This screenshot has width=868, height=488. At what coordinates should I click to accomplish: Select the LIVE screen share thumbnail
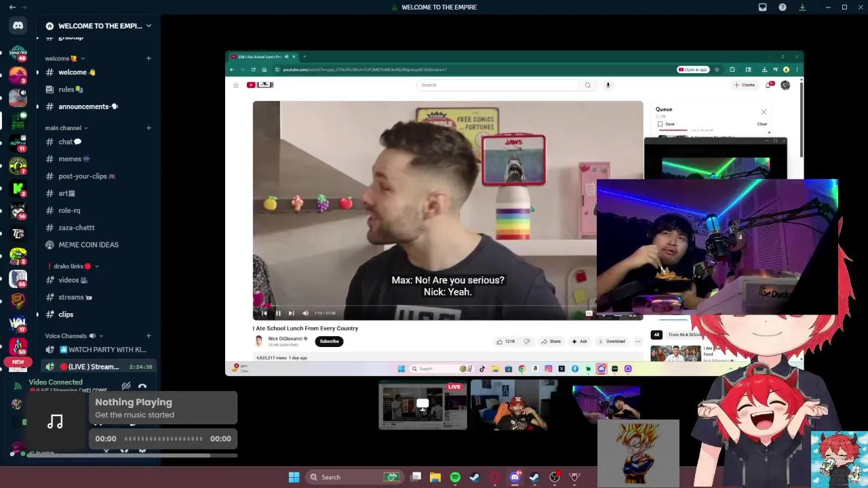422,405
